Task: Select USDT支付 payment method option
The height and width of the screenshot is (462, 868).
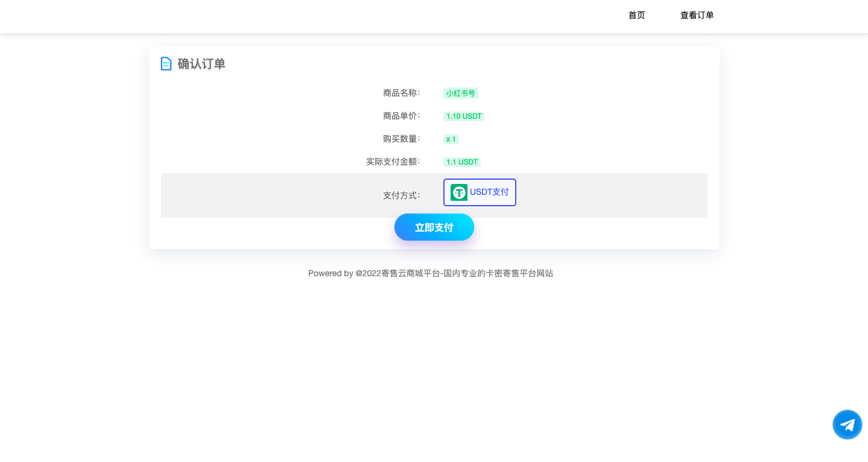Action: (x=489, y=192)
